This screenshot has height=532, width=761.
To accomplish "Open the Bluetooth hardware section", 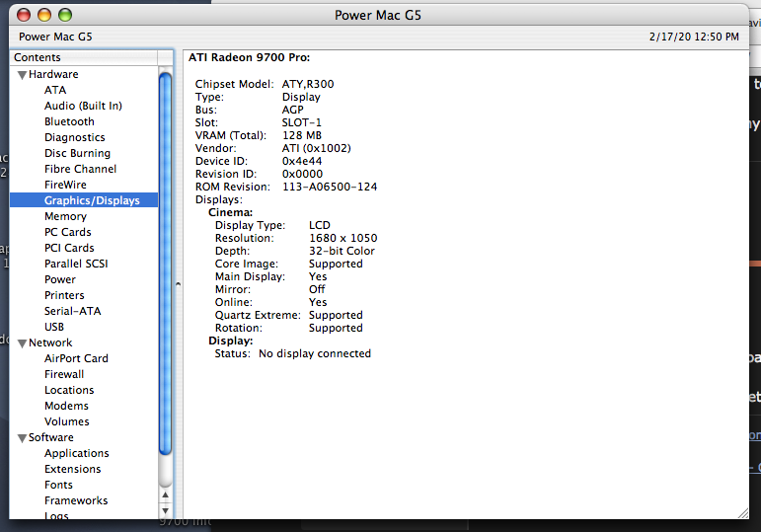I will (69, 121).
